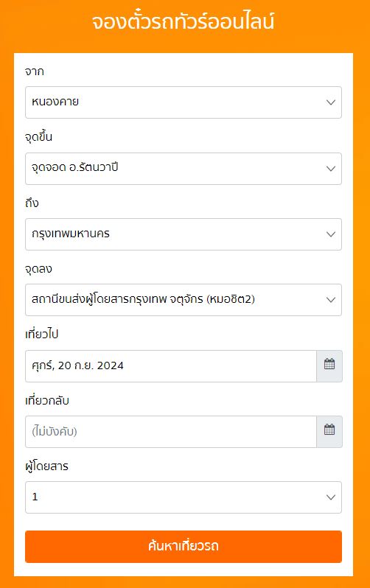Click the จองตั๋วรถทัวร์ออนไลน์ page heading
Screen dimensions: 370x588
click(184, 21)
